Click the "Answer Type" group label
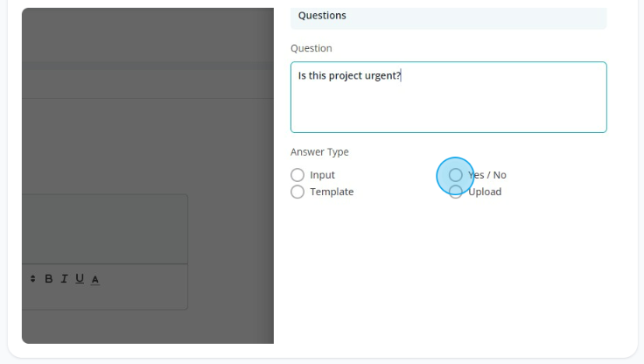644x364 pixels. point(319,152)
